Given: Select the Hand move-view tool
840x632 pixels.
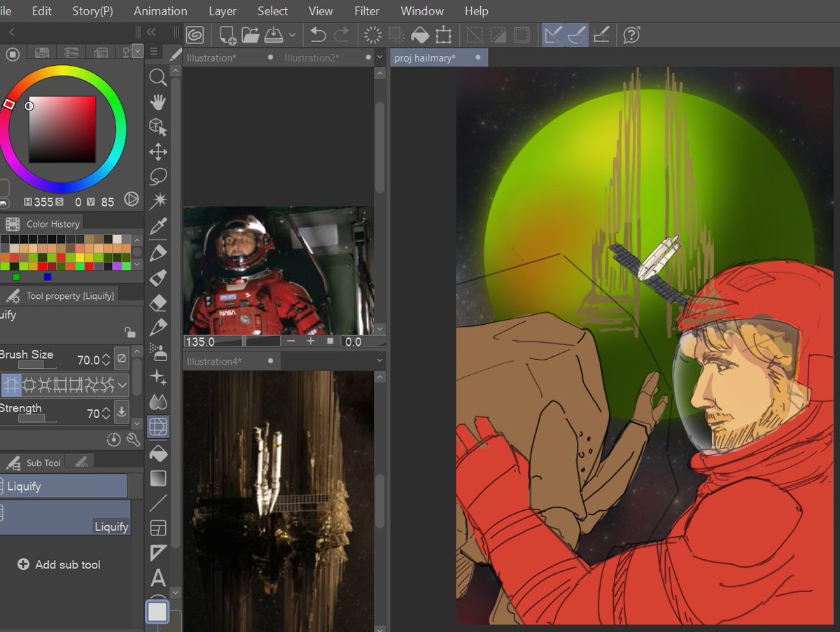Looking at the screenshot, I should coord(158,102).
